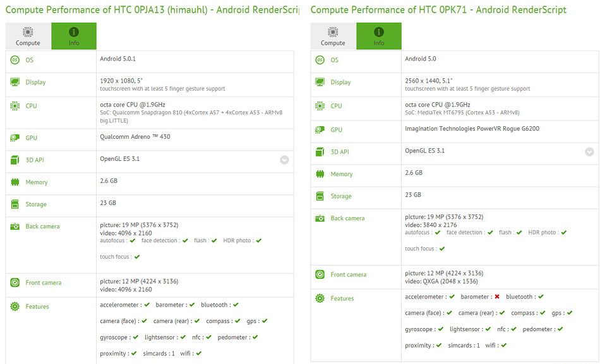
Task: Click the 2560 x 1440, 5.1" display value
Action: tap(429, 81)
